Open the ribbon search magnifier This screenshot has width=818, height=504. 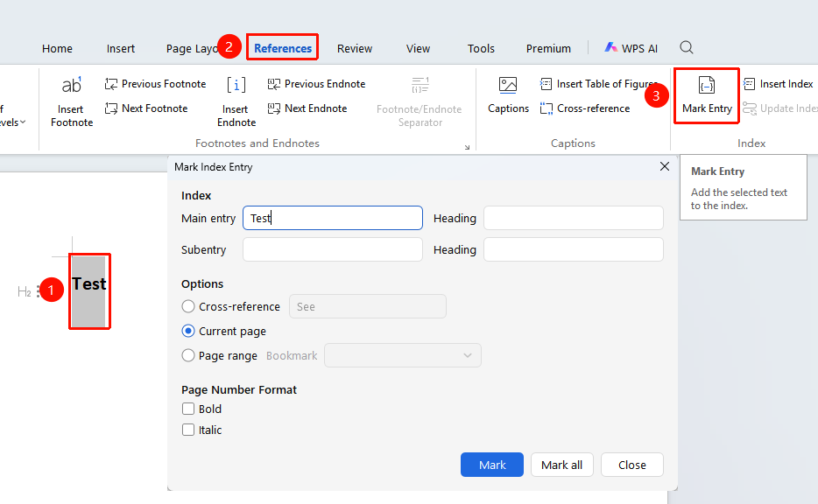687,48
